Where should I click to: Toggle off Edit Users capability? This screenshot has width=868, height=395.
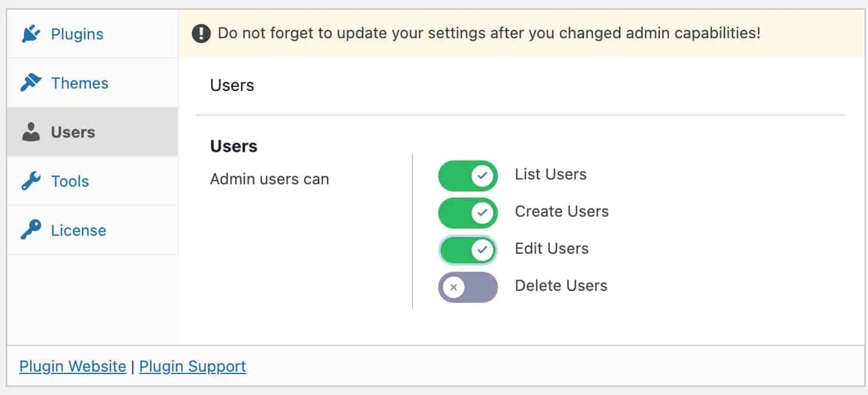pos(467,250)
